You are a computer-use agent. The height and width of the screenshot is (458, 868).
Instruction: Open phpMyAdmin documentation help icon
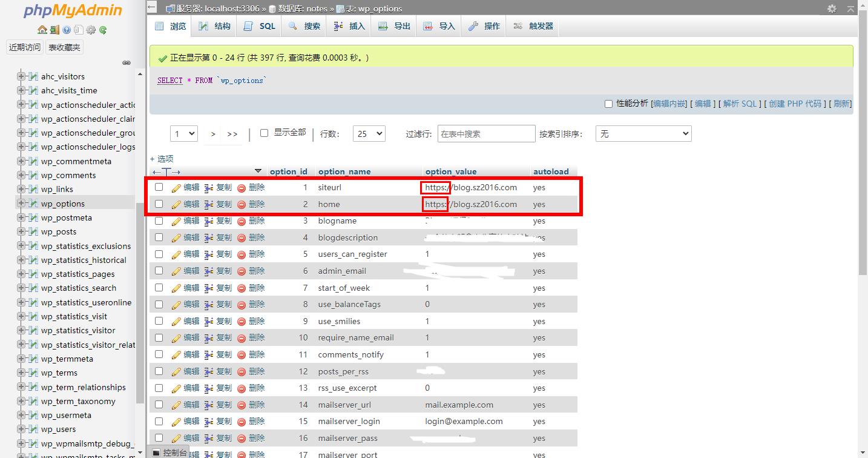pos(66,30)
